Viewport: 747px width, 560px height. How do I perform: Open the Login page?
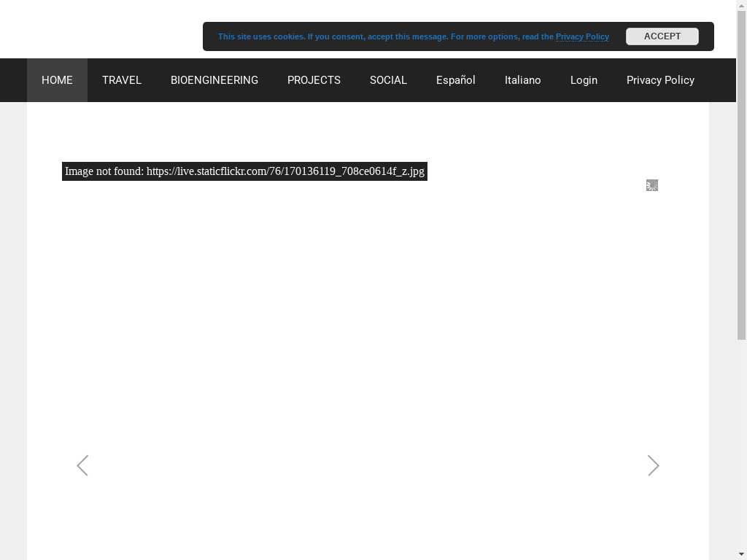tap(584, 80)
